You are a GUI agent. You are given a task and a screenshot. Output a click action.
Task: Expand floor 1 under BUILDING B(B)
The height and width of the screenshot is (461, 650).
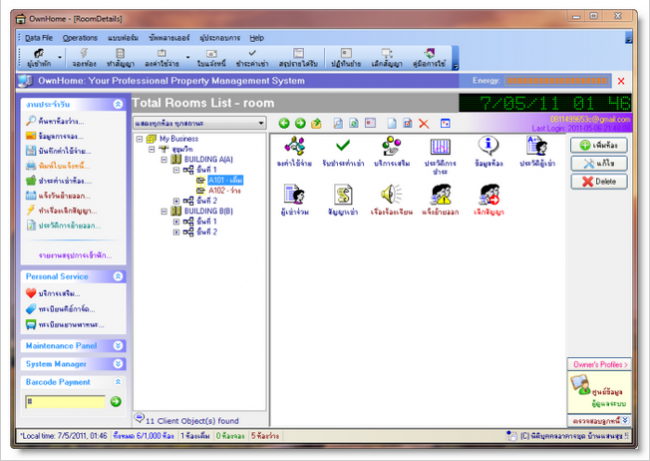[x=176, y=221]
